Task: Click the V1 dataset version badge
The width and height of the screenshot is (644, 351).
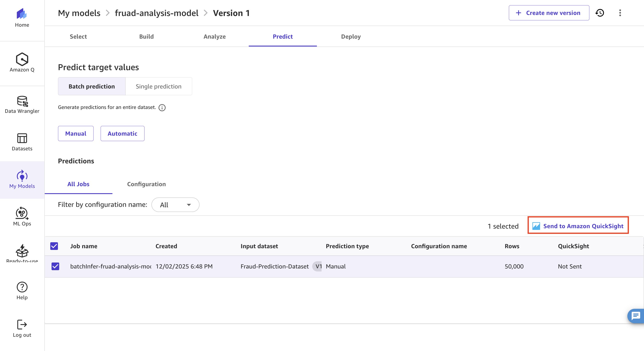Action: pyautogui.click(x=317, y=266)
